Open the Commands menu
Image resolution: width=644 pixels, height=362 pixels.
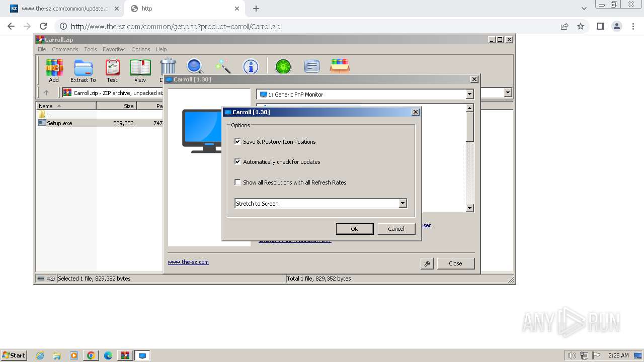65,49
